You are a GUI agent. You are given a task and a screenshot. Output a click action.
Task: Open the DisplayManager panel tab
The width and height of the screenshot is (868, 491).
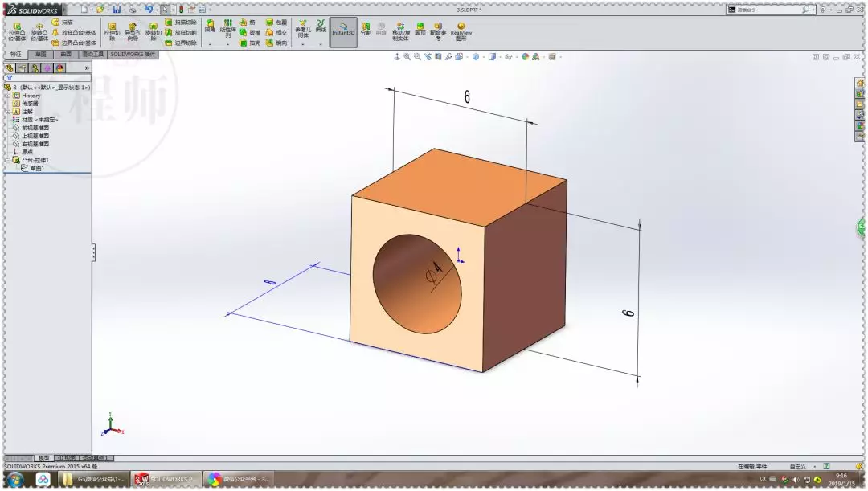(59, 68)
